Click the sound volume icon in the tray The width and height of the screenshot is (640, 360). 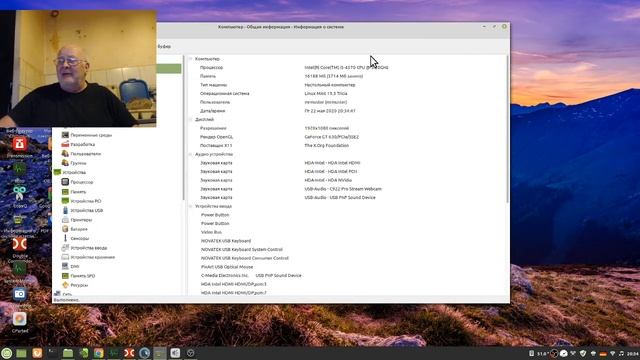(621, 353)
